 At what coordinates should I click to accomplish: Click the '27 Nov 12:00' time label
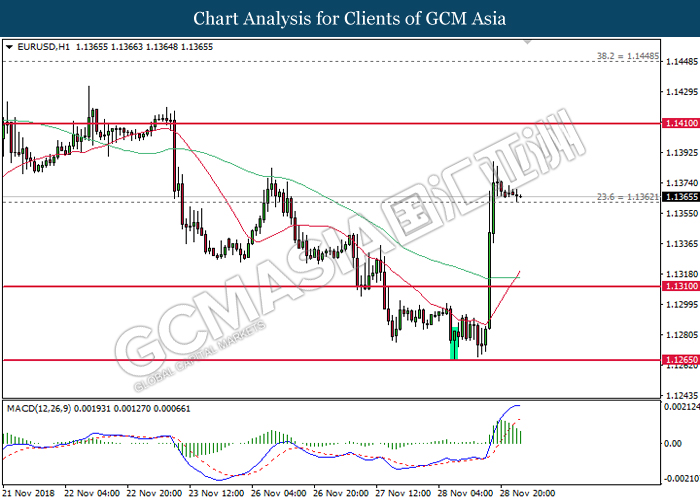[403, 493]
